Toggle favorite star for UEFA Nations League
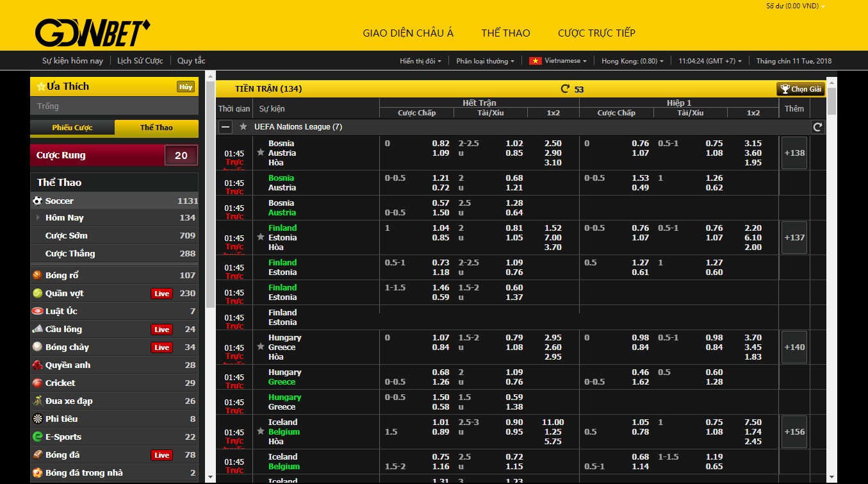The image size is (868, 484). tap(243, 127)
